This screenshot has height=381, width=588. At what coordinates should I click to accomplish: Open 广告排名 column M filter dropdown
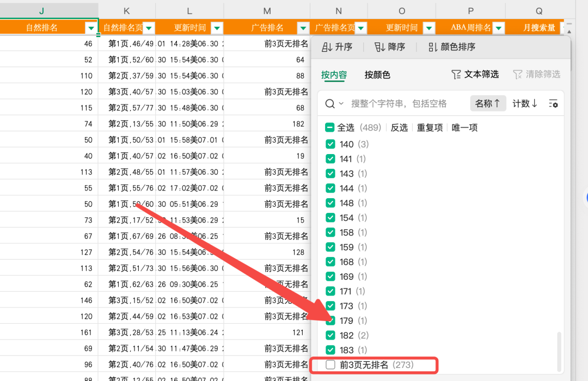point(303,28)
